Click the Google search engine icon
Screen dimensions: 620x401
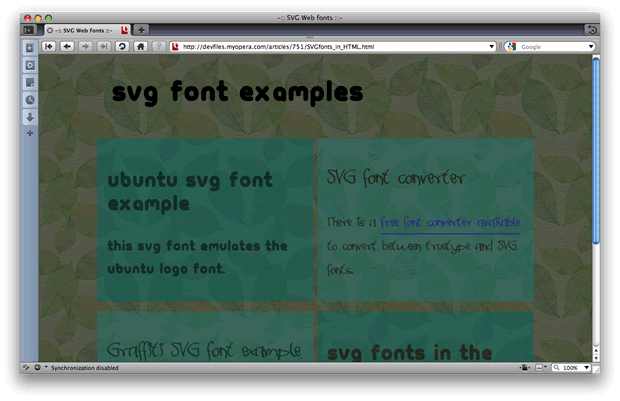[x=512, y=47]
